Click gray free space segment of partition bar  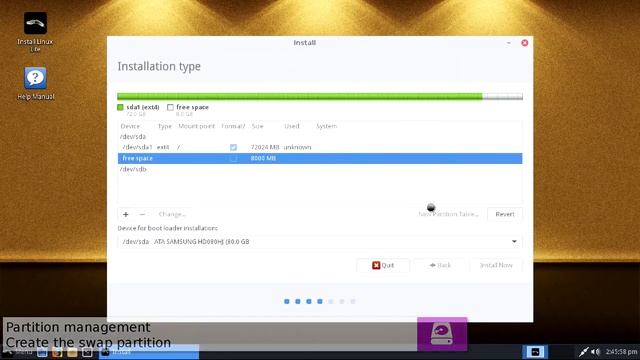502,97
